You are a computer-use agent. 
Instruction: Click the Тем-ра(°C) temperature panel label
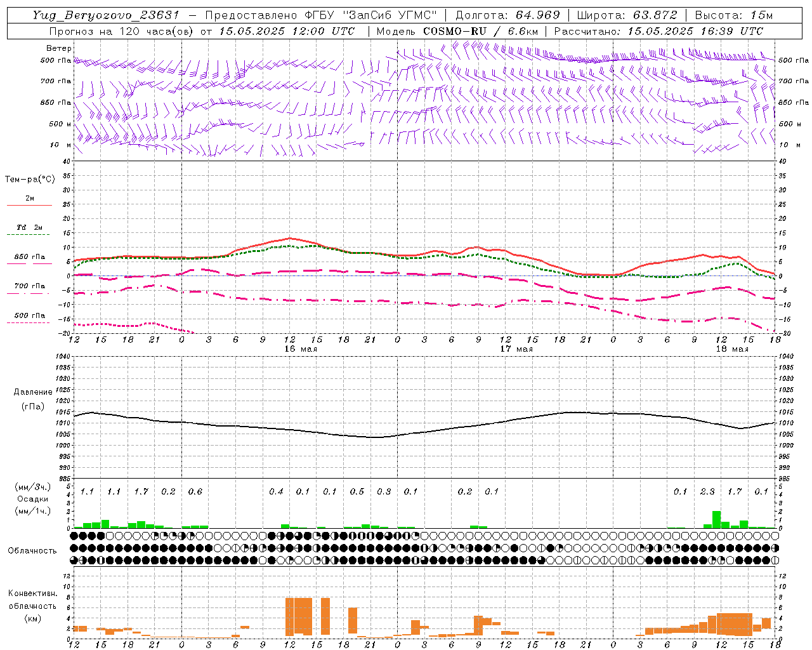[x=30, y=180]
